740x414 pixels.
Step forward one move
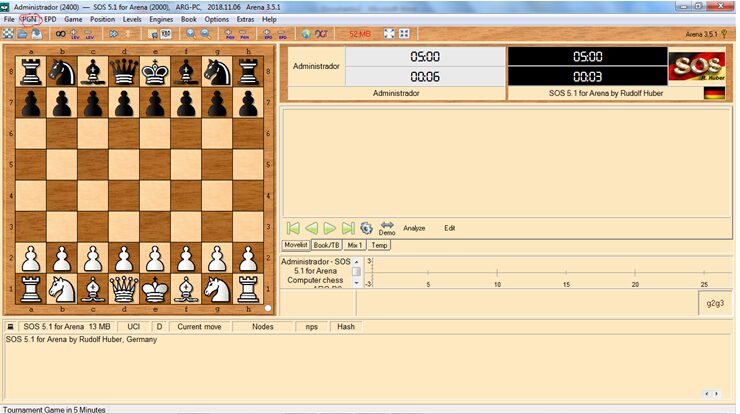(x=329, y=228)
